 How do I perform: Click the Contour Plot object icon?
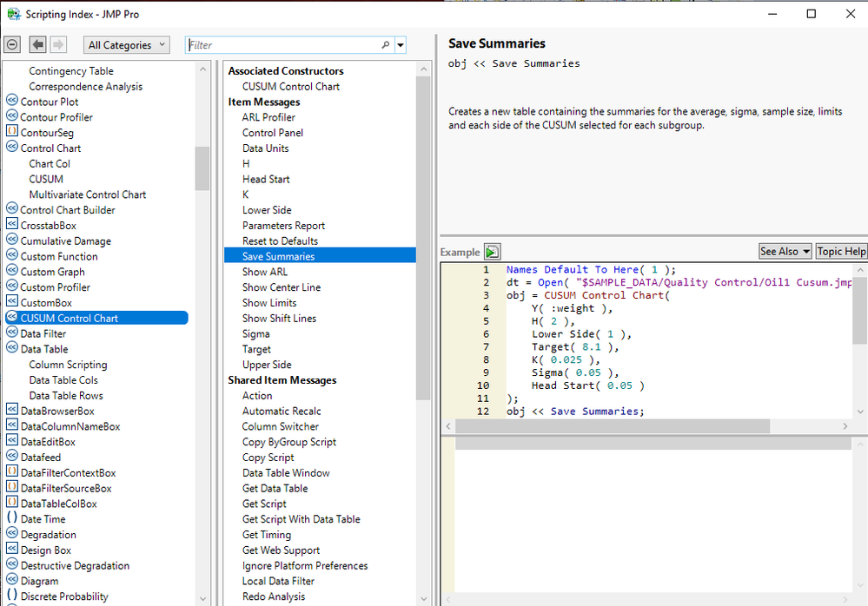[x=12, y=101]
